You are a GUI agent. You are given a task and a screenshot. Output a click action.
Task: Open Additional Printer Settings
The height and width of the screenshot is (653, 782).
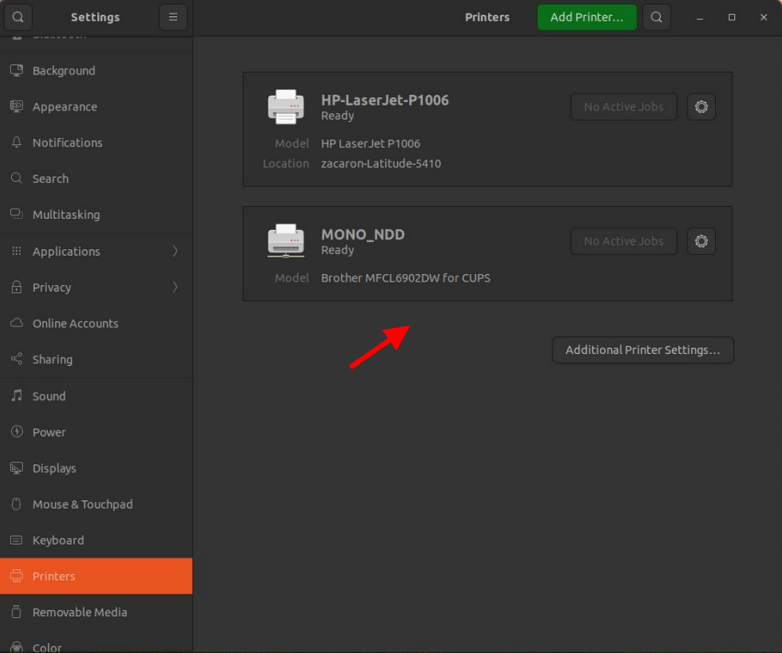coord(643,350)
